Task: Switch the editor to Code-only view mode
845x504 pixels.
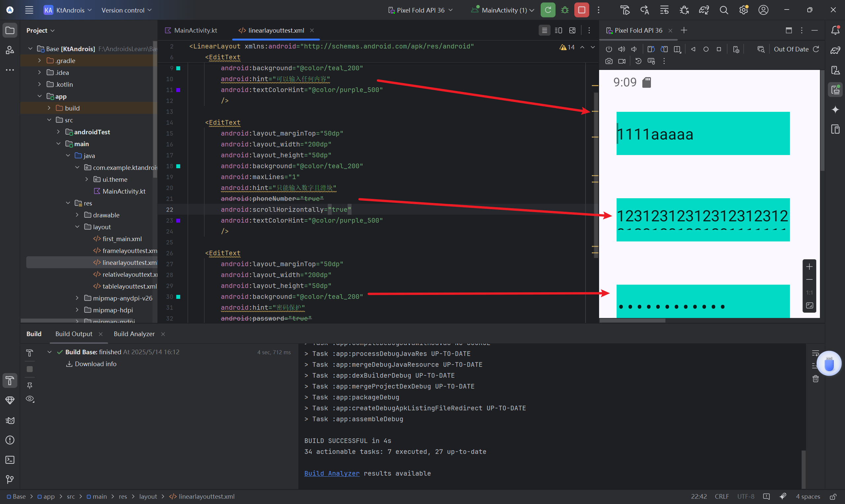Action: 544,30
